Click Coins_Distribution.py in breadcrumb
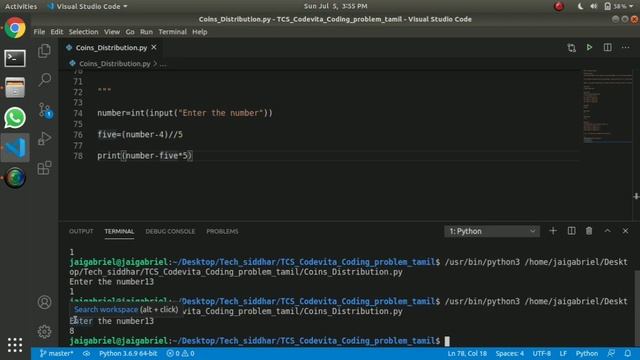 pos(115,64)
